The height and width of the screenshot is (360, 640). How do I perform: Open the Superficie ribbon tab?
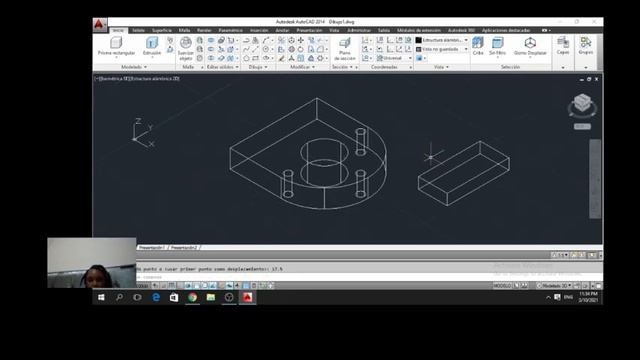click(x=162, y=31)
